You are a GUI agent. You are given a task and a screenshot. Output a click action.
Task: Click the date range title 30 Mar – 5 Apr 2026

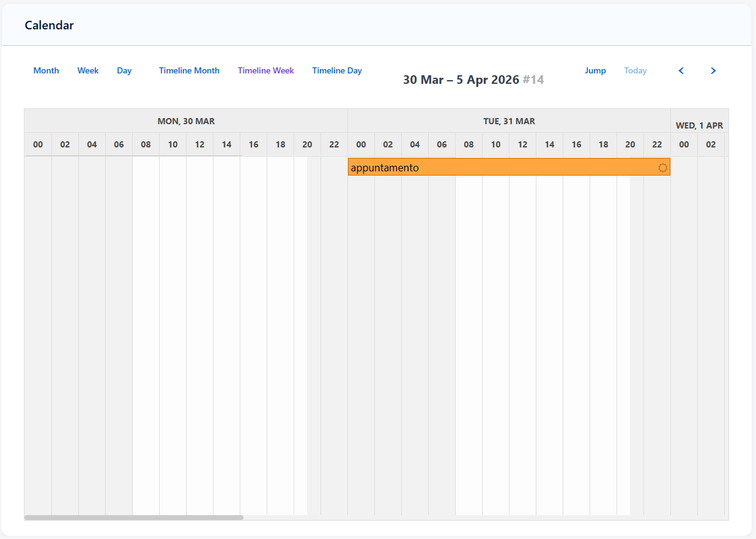[462, 80]
